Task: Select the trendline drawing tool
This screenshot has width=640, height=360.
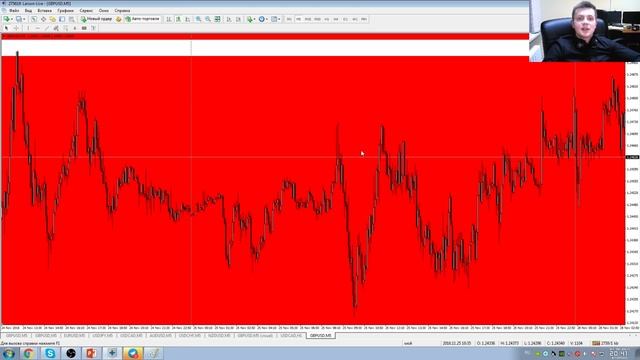Action: (x=47, y=28)
